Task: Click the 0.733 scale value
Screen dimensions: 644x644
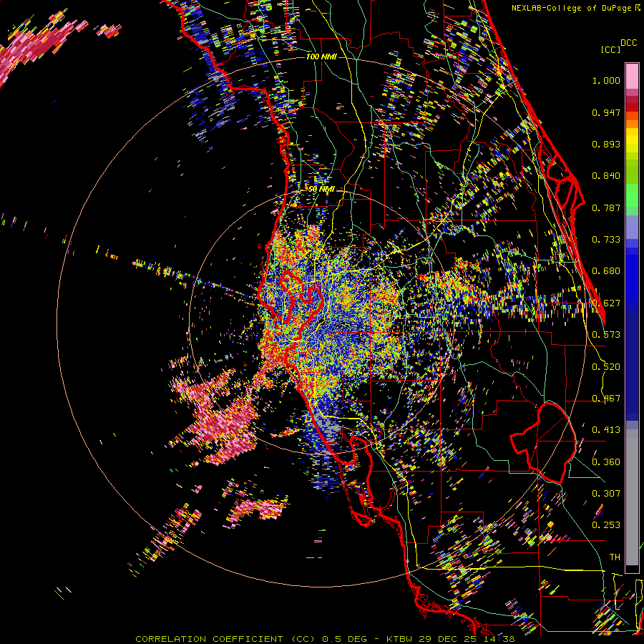Action: pos(606,240)
